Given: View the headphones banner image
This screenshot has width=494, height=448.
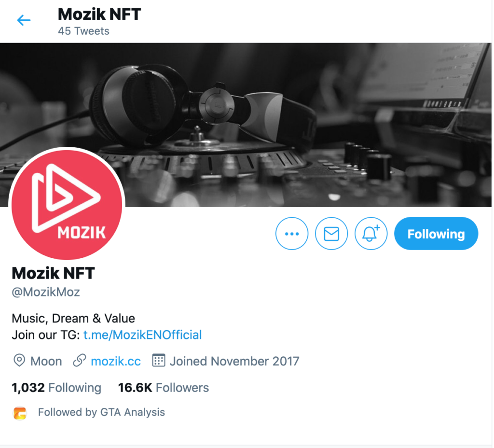Looking at the screenshot, I should pyautogui.click(x=246, y=125).
